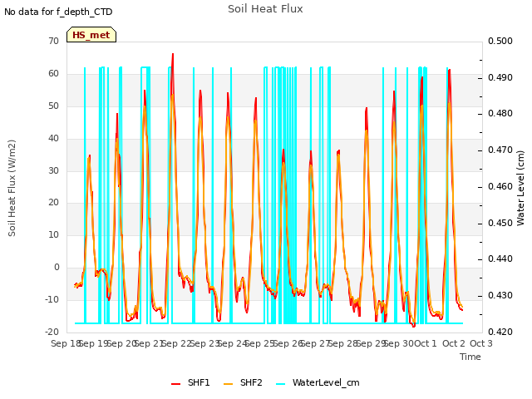Click the Soil Heat Flux (W/m2) axis label
Image resolution: width=532 pixels, height=399 pixels.
[x=12, y=188]
